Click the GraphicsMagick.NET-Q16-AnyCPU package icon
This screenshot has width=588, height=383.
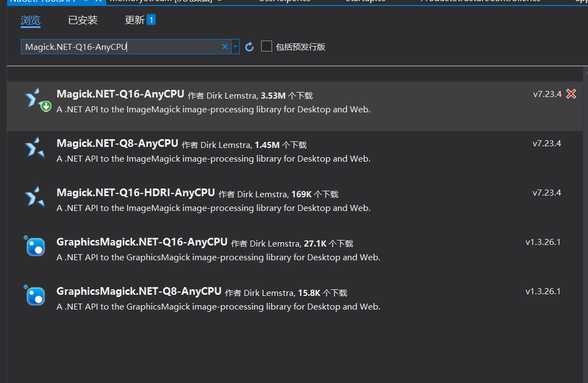(35, 247)
